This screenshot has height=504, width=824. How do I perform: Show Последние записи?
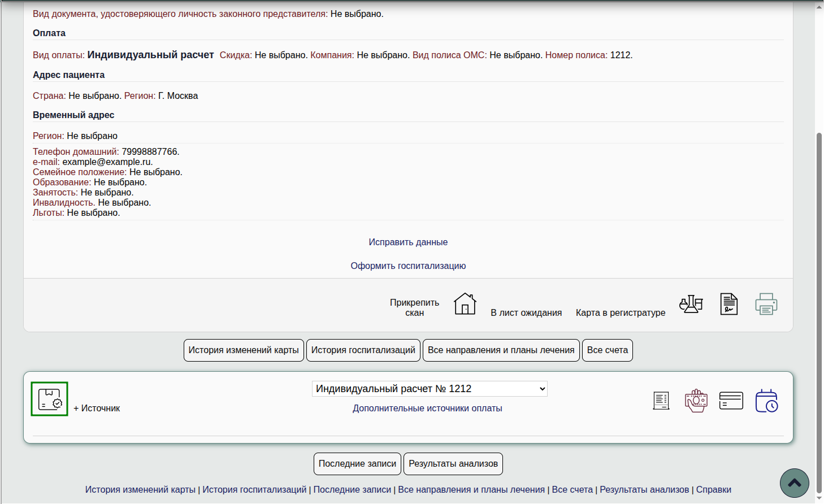point(357,464)
